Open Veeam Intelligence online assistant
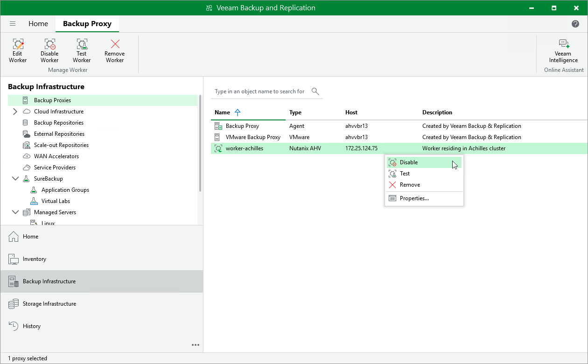Screen dimensions: 588x364 coord(563,50)
